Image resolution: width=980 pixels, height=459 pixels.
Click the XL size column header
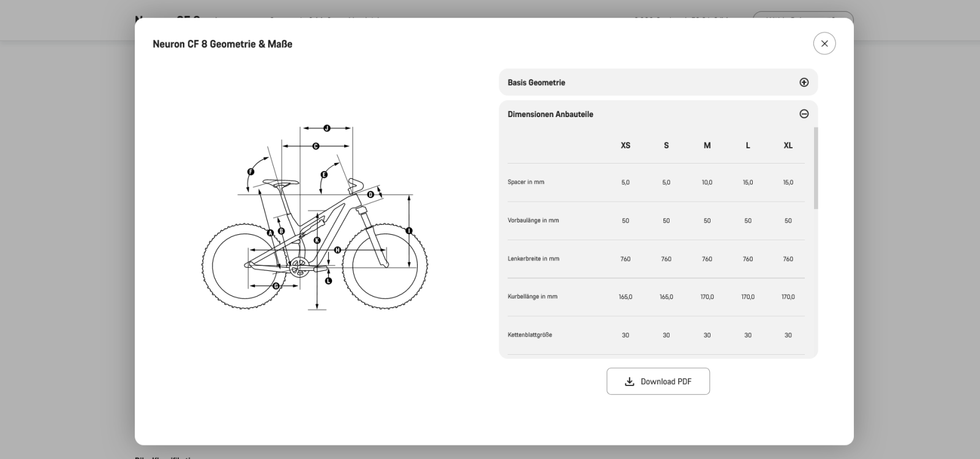788,146
